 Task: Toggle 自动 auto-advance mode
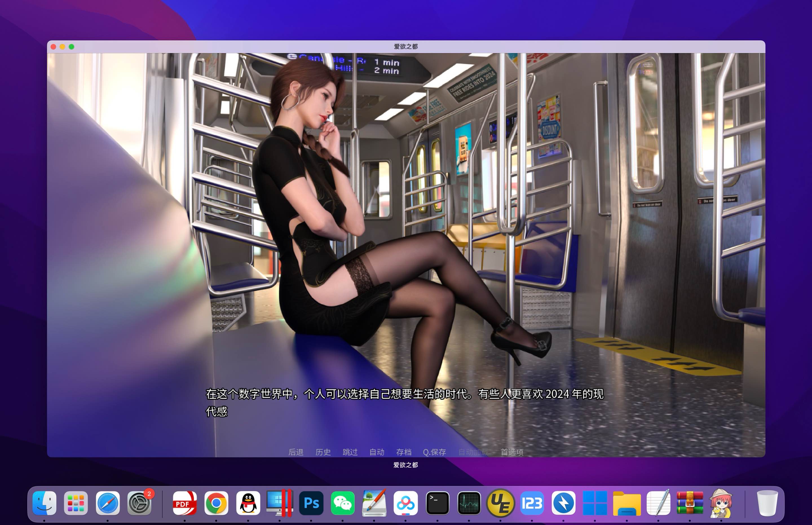pyautogui.click(x=377, y=452)
